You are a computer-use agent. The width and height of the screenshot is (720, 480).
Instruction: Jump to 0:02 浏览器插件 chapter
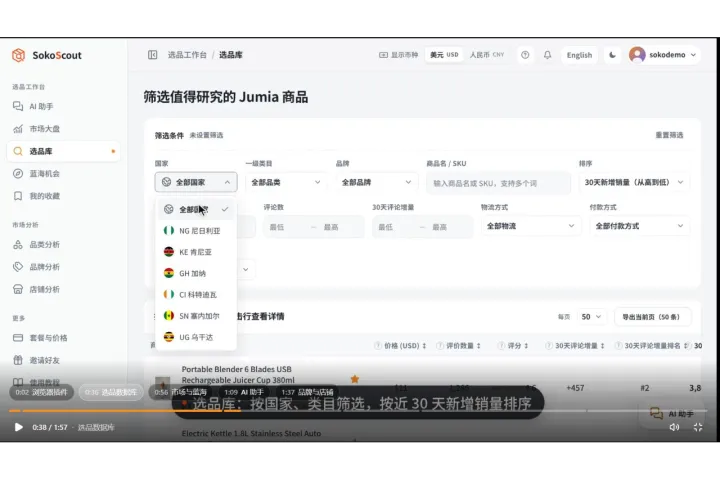pyautogui.click(x=41, y=392)
